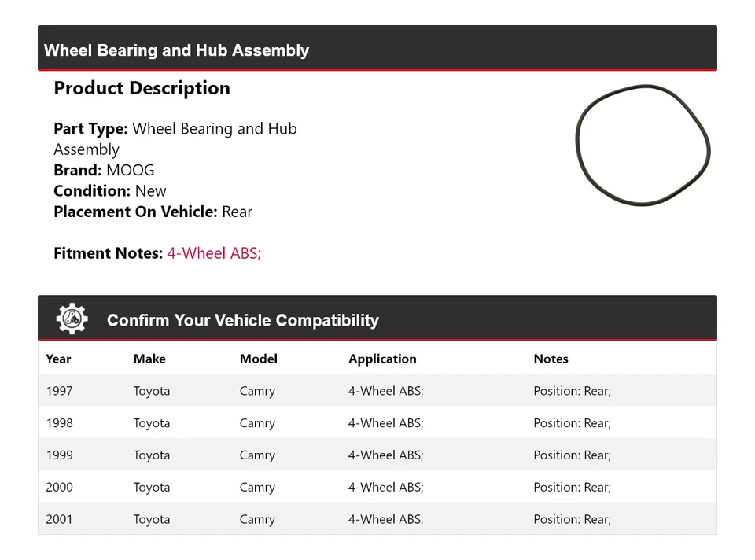This screenshot has width=755, height=560.
Task: Click the Placement On Vehicle: Rear text
Action: coord(153,212)
